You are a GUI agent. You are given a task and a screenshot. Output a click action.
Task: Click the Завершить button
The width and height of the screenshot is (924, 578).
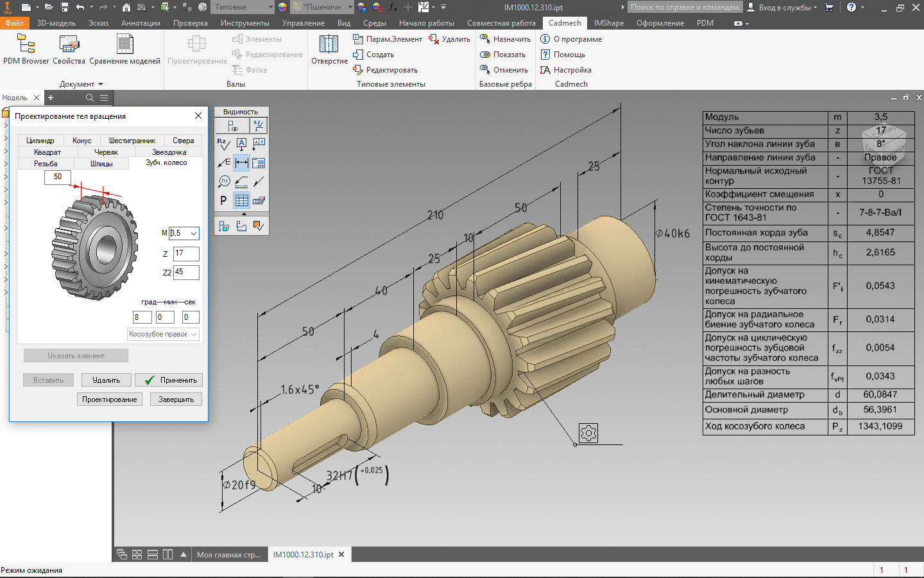(x=176, y=399)
